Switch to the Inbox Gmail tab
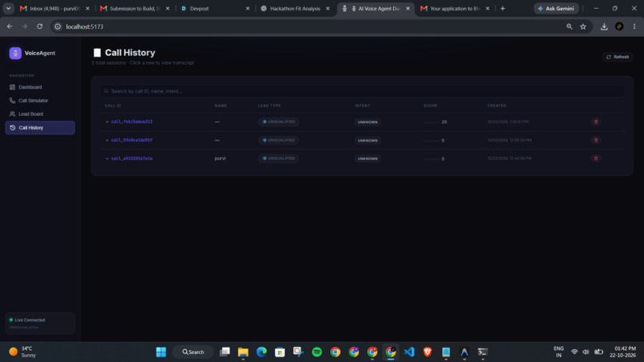The width and height of the screenshot is (644, 362). click(x=54, y=9)
